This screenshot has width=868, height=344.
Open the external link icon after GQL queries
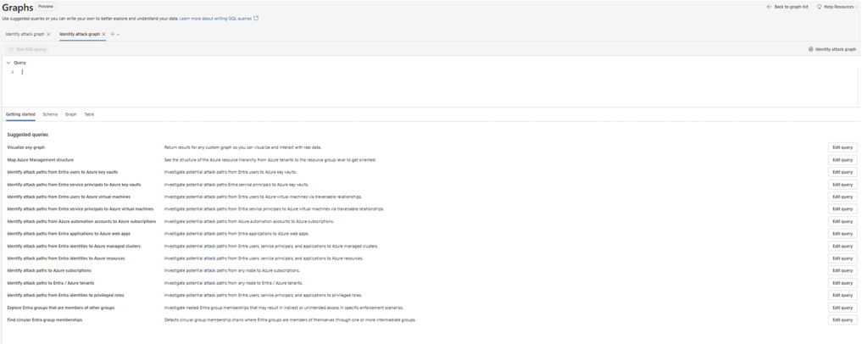pyautogui.click(x=256, y=18)
